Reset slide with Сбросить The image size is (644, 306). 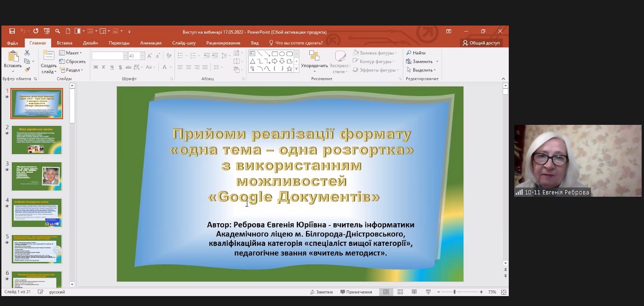click(x=72, y=61)
